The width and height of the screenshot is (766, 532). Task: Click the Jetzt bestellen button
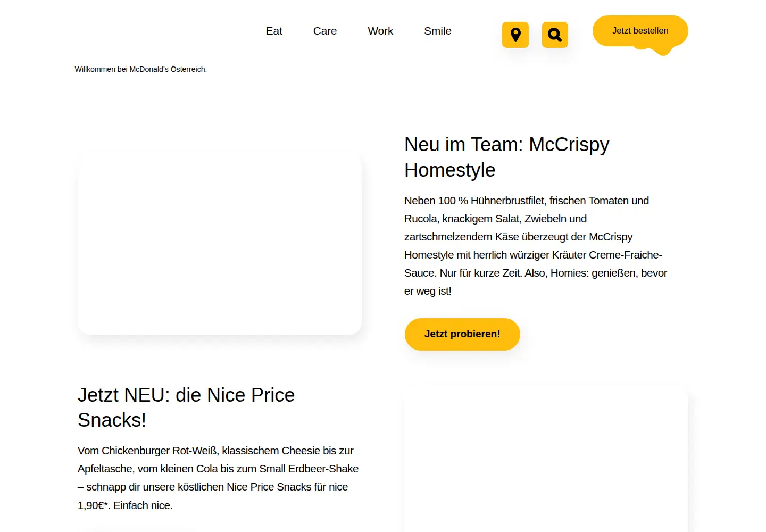(x=640, y=31)
